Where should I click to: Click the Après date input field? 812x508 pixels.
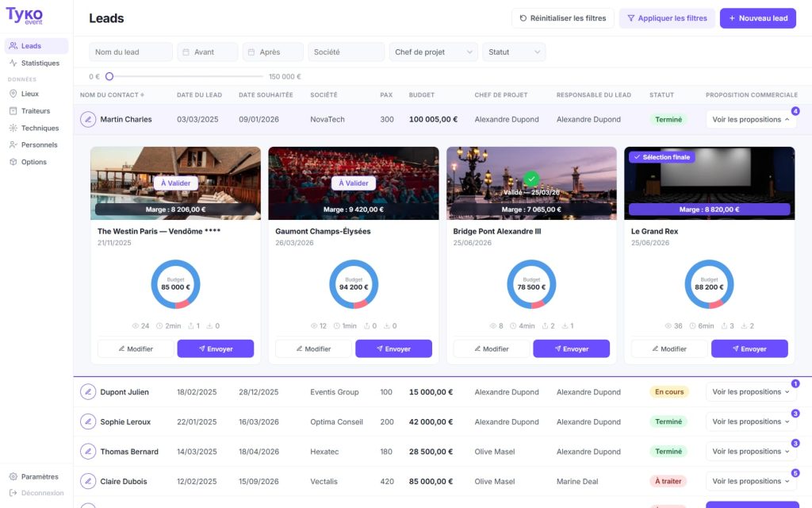coord(273,52)
